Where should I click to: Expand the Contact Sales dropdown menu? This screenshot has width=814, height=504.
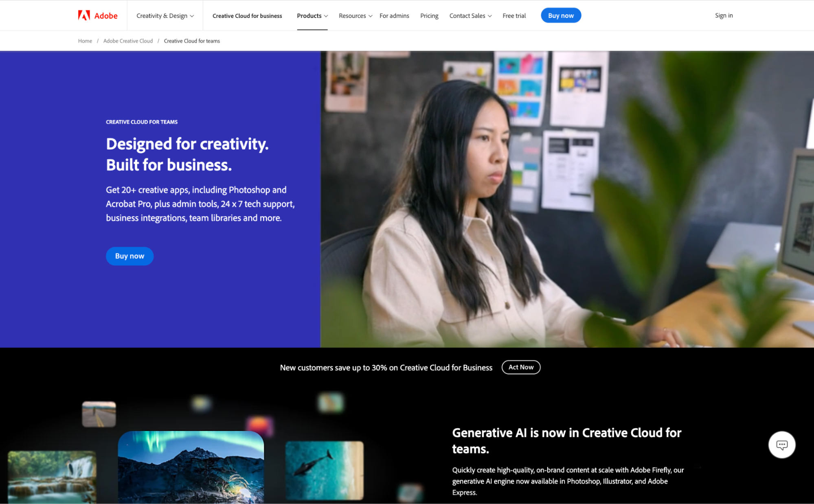470,16
